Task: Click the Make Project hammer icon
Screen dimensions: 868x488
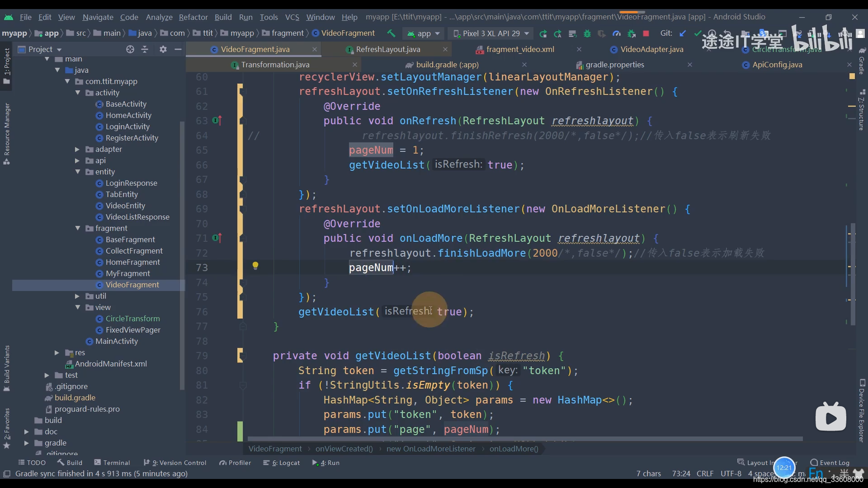Action: pos(391,33)
